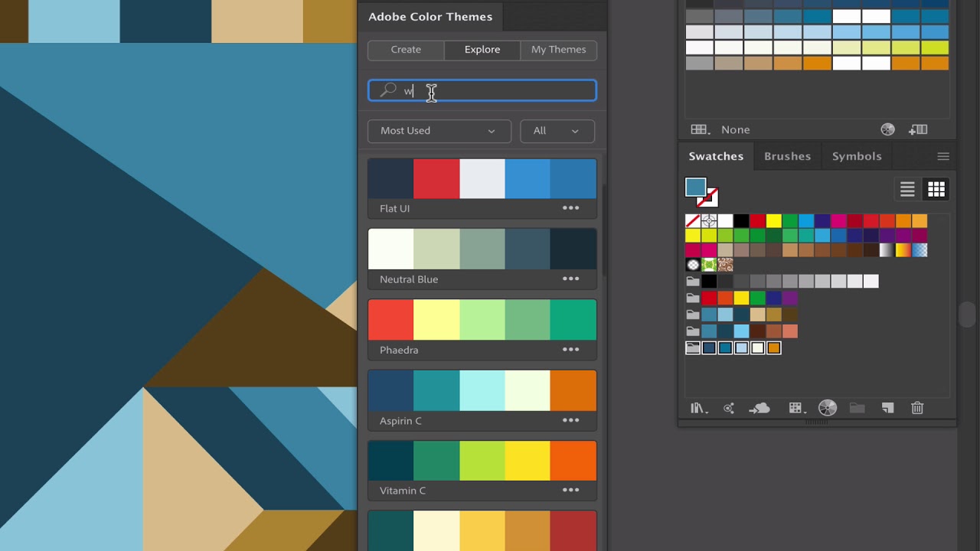
Task: Save color group to Swatch panel icon
Action: click(918, 130)
